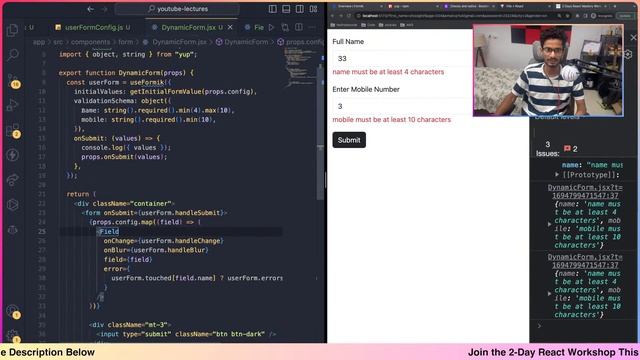The width and height of the screenshot is (640, 360).
Task: Open the Code bookmarks folder
Action: tap(368, 25)
